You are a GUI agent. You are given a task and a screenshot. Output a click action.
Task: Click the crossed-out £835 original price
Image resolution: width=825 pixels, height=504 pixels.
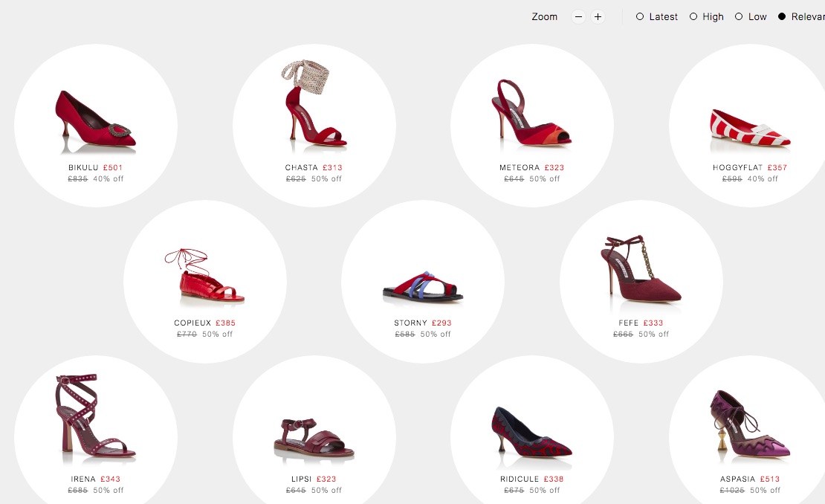78,179
